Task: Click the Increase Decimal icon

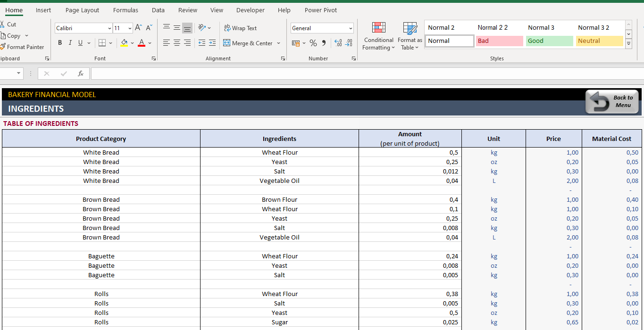Action: [339, 42]
